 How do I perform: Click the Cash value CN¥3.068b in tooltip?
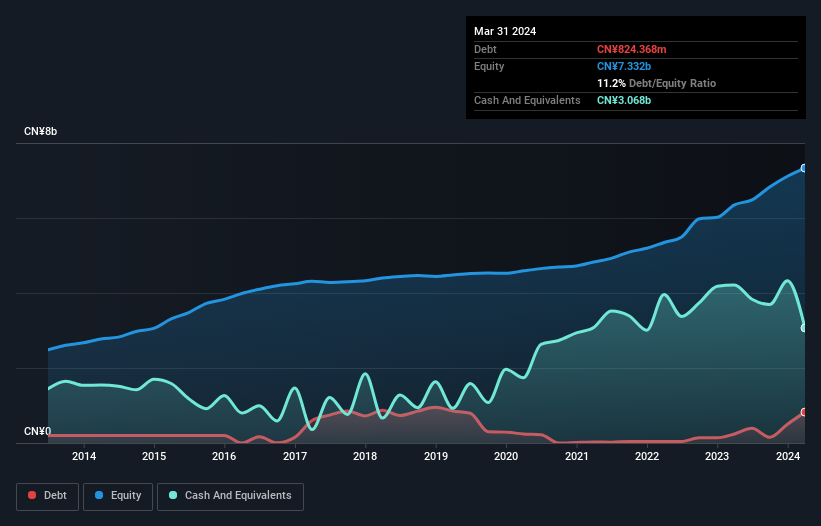tap(624, 100)
